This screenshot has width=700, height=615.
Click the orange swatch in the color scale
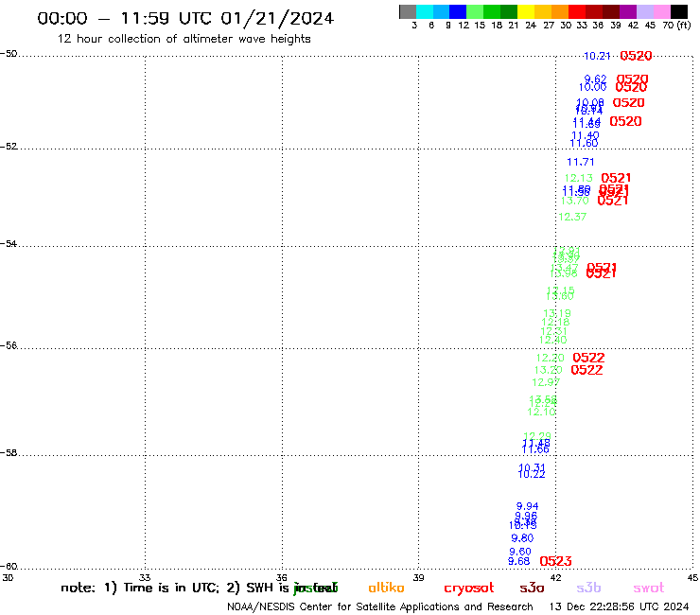pos(560,11)
